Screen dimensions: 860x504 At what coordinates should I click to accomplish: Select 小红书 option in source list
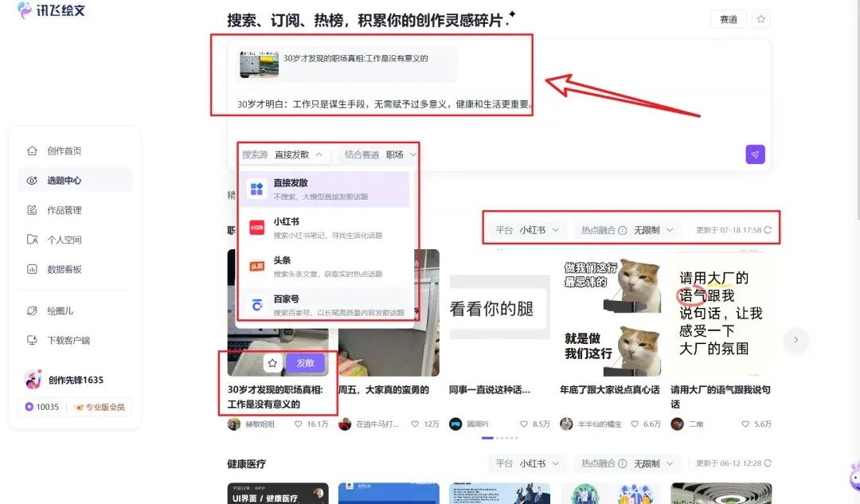[325, 228]
